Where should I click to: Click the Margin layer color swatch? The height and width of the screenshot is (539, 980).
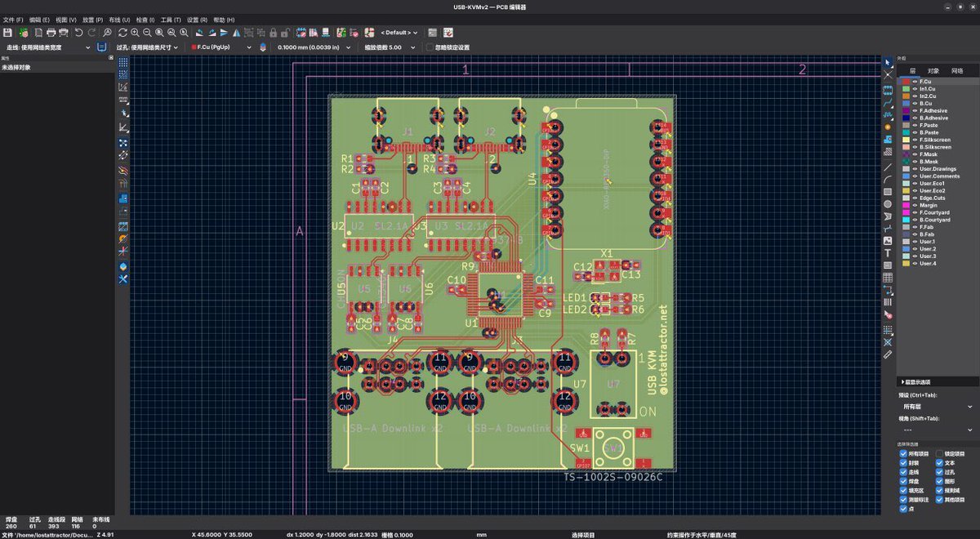click(x=906, y=205)
